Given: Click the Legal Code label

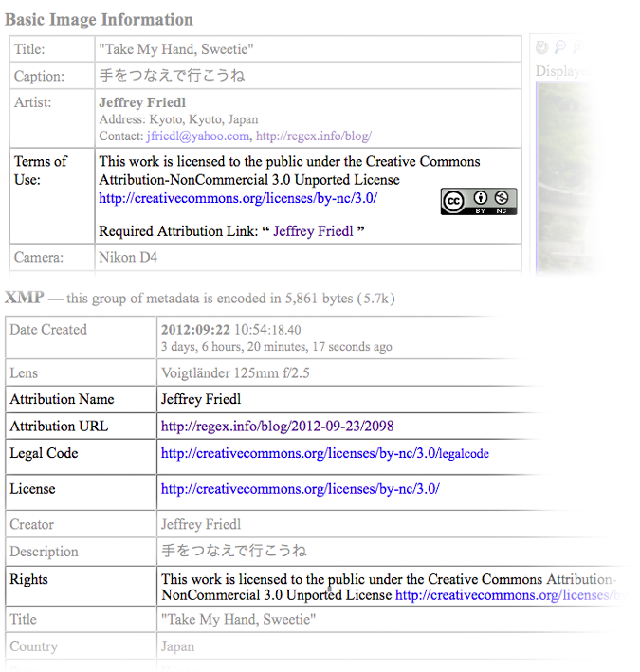Looking at the screenshot, I should [x=44, y=453].
